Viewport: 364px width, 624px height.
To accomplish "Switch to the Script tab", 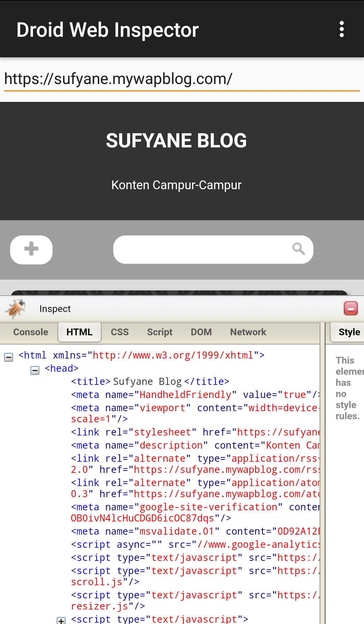I will click(159, 332).
